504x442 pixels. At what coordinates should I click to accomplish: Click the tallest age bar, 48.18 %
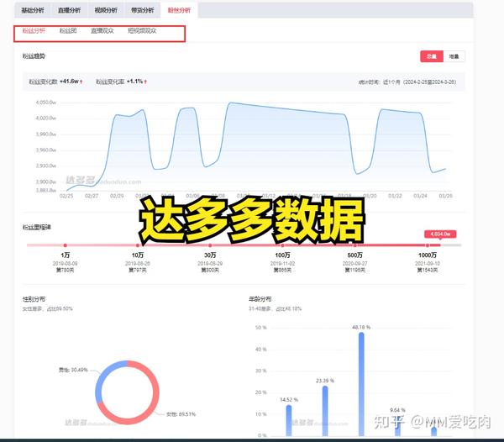pyautogui.click(x=361, y=384)
